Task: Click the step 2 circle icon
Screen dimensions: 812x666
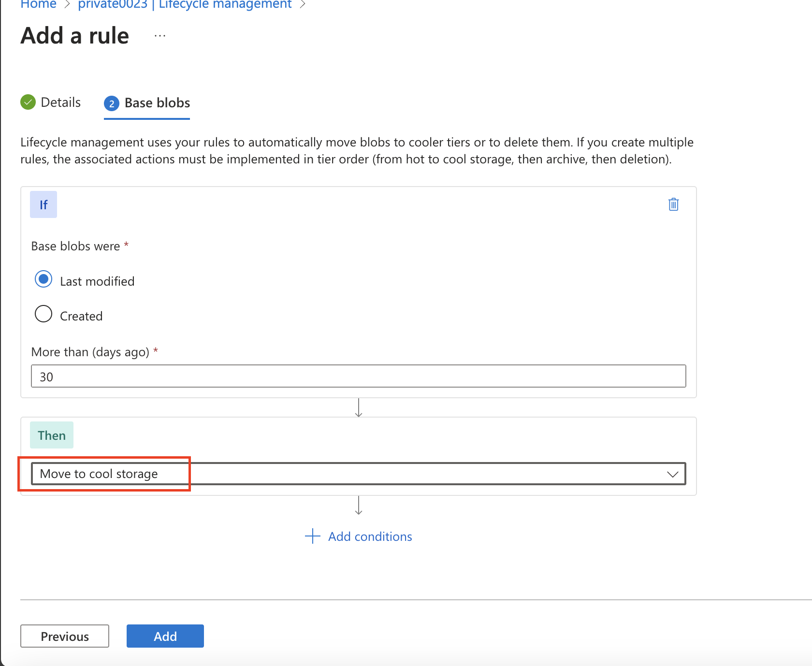Action: pos(112,103)
